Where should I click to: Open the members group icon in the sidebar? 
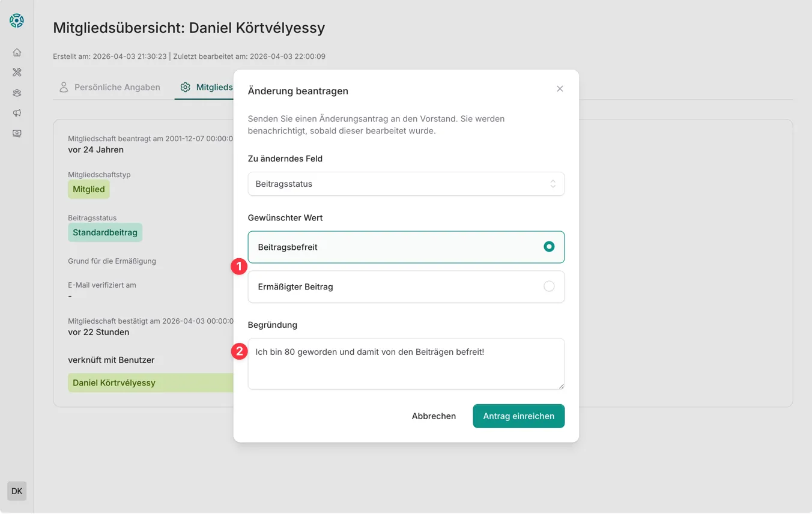click(x=17, y=92)
